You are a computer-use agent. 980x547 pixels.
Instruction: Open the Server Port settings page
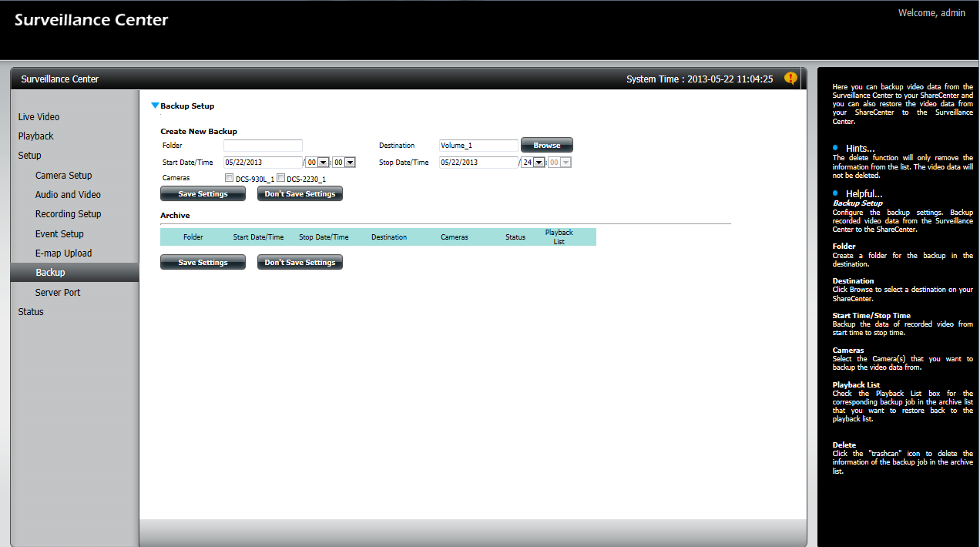click(58, 293)
